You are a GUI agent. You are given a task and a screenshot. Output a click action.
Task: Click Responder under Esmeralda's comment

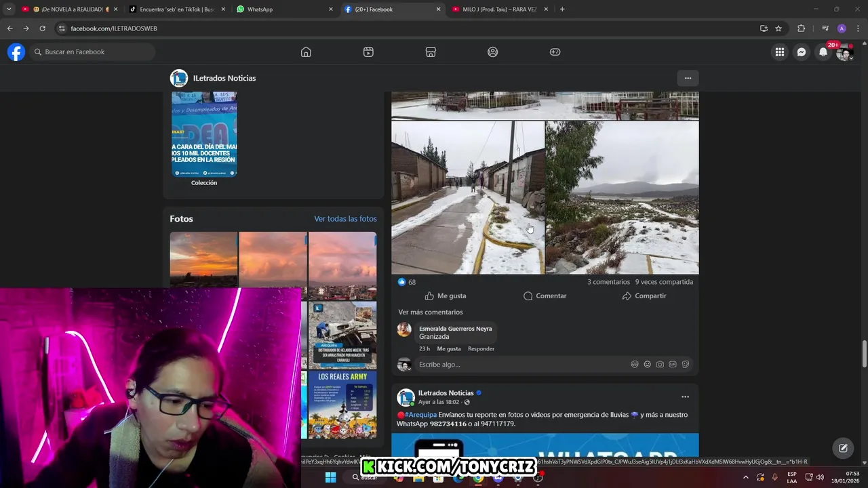tap(481, 349)
